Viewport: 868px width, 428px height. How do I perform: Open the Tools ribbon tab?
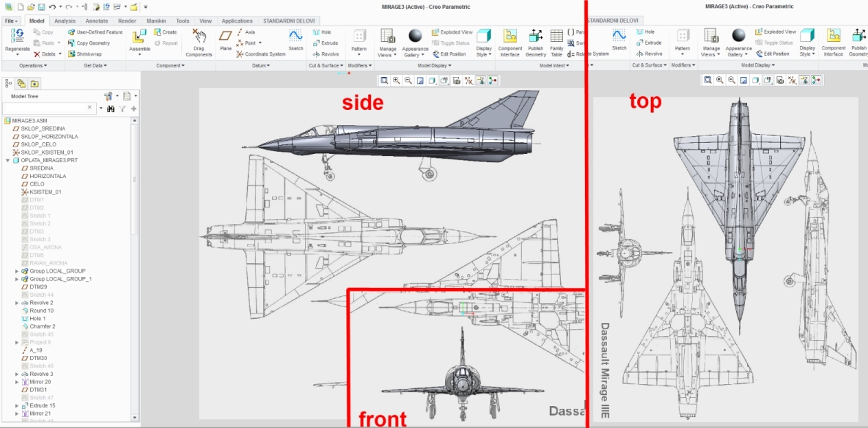tap(183, 21)
